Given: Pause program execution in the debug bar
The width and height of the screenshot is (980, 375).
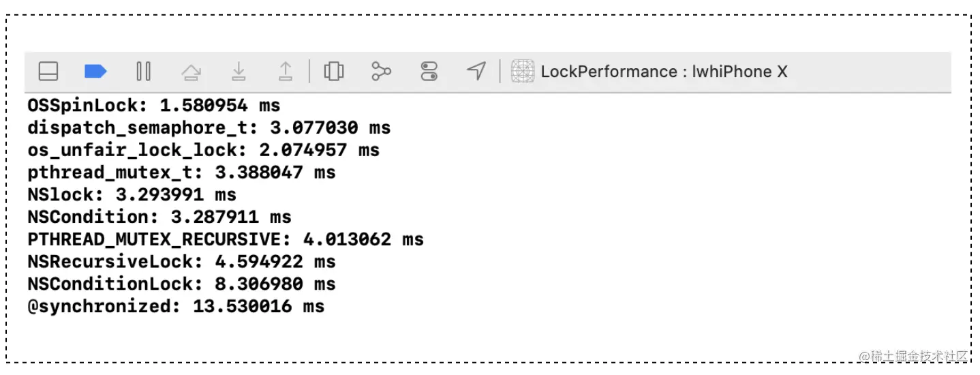Looking at the screenshot, I should pos(143,72).
